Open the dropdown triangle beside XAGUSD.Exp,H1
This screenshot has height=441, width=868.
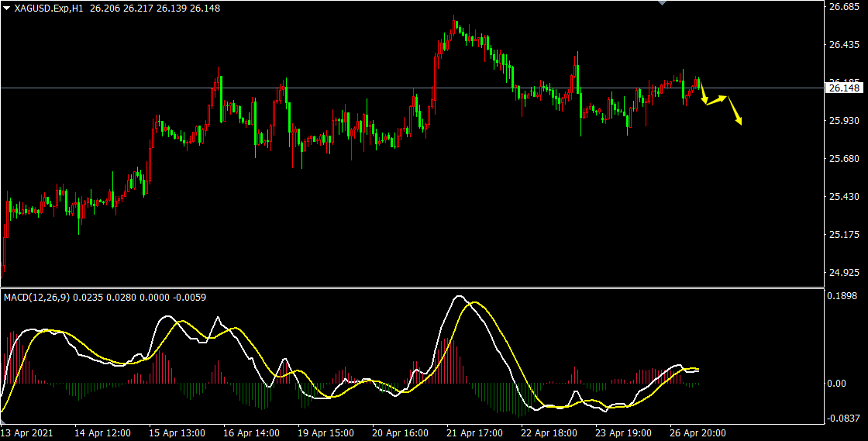point(6,8)
